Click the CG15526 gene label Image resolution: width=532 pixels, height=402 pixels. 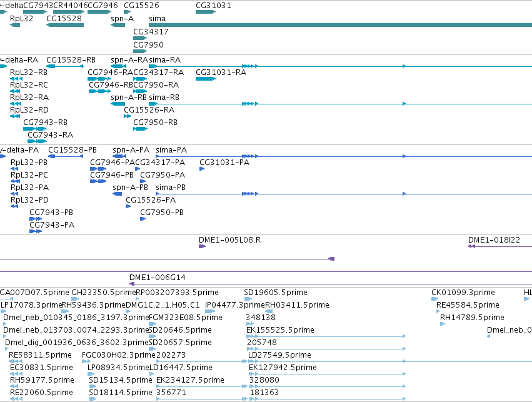coord(141,6)
